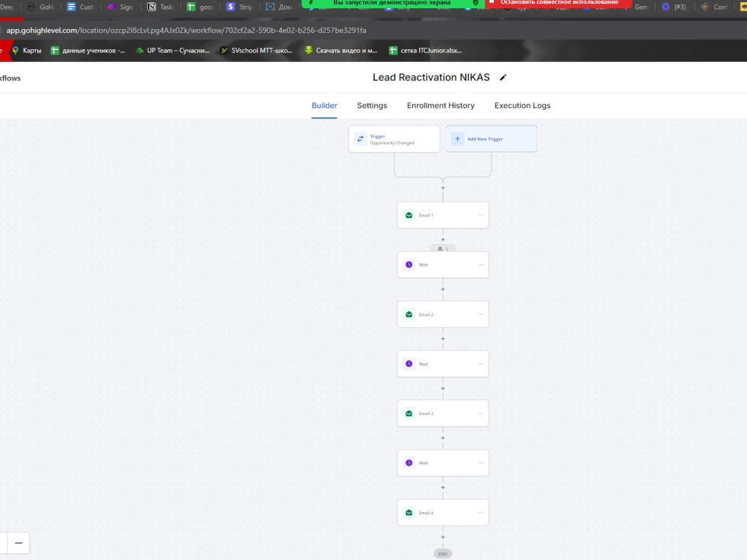Click the browser address bar URL
The height and width of the screenshot is (560, 747).
pos(186,31)
